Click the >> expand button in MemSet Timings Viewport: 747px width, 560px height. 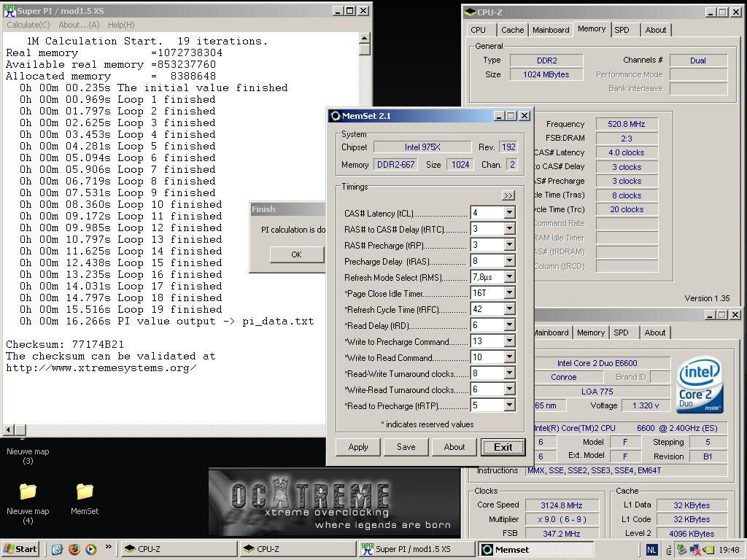[508, 195]
